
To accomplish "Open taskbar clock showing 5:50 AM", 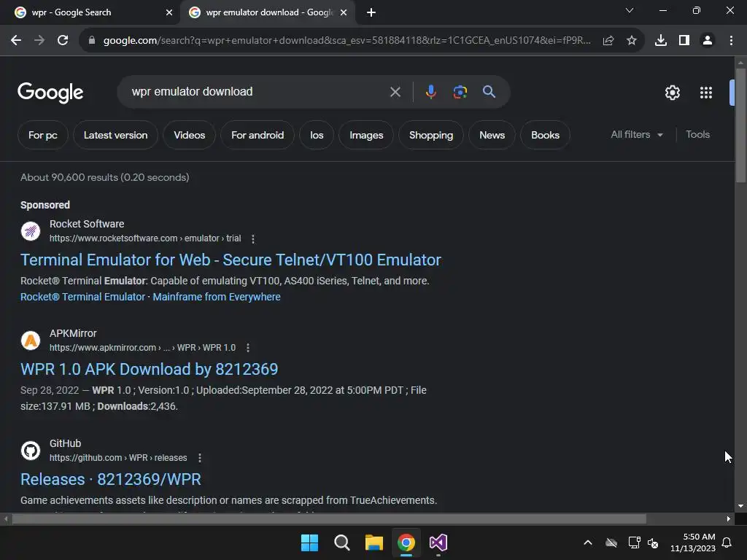I will (x=693, y=542).
